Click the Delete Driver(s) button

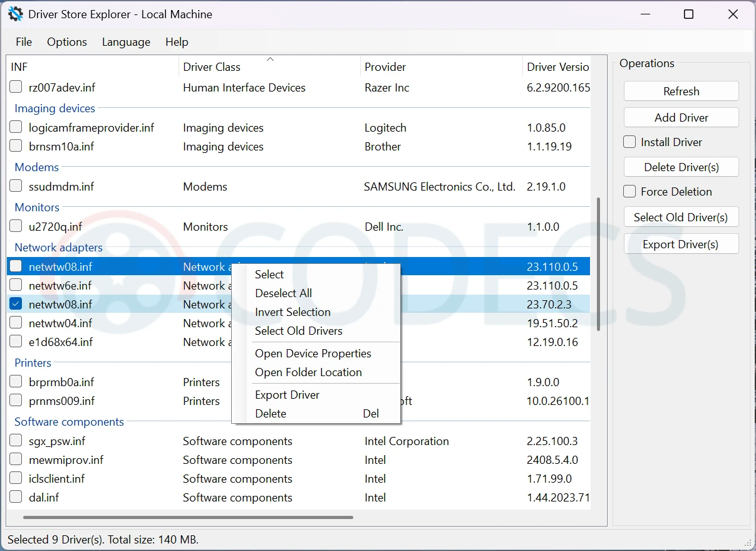[681, 167]
